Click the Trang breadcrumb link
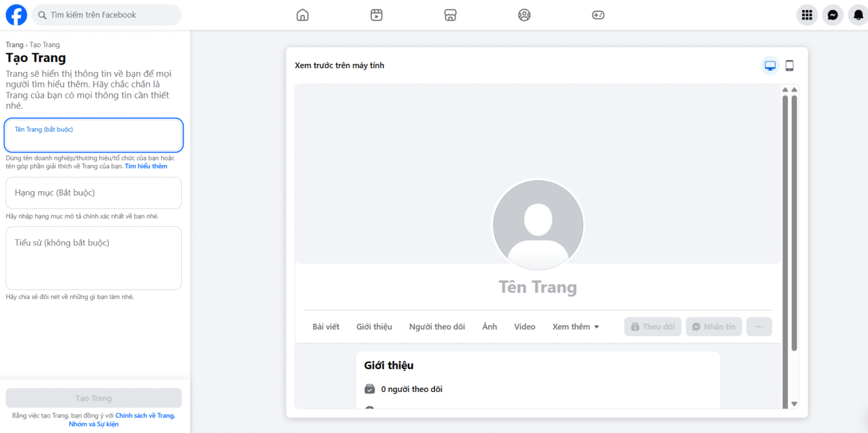 tap(14, 44)
